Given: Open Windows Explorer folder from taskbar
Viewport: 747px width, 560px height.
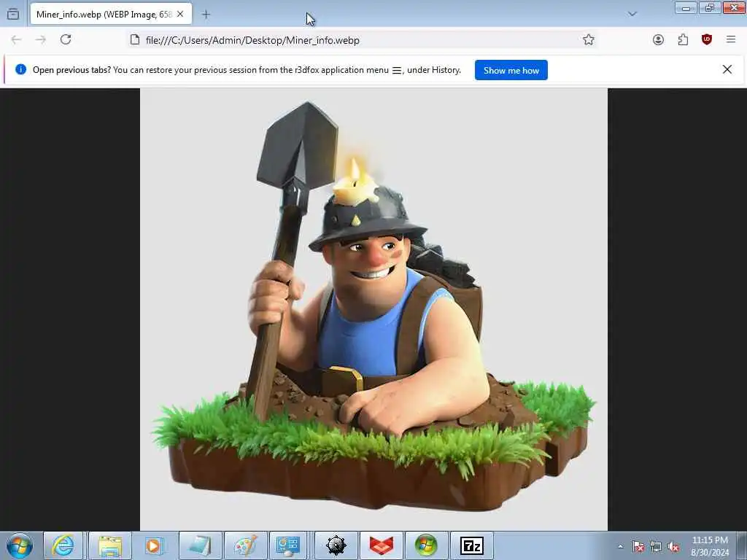Looking at the screenshot, I should 110,545.
